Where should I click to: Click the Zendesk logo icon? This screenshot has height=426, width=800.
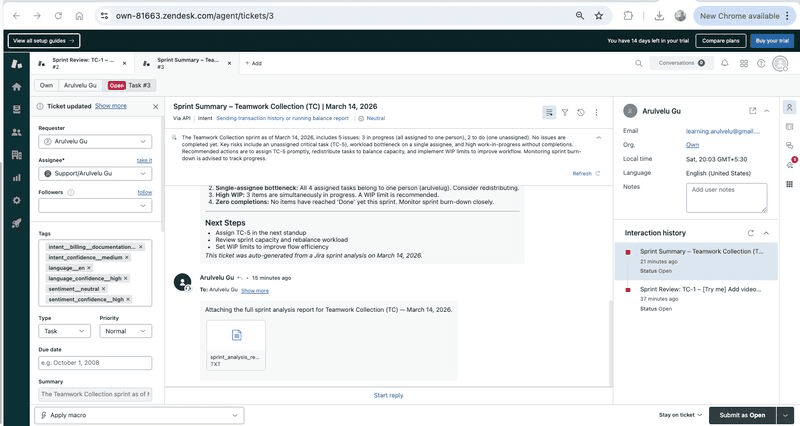pyautogui.click(x=16, y=64)
